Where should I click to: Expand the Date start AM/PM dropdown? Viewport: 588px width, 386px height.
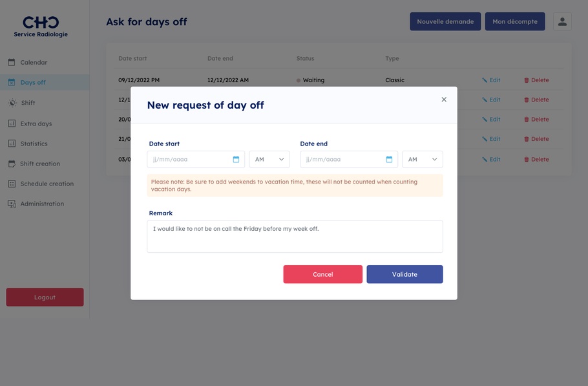point(269,160)
